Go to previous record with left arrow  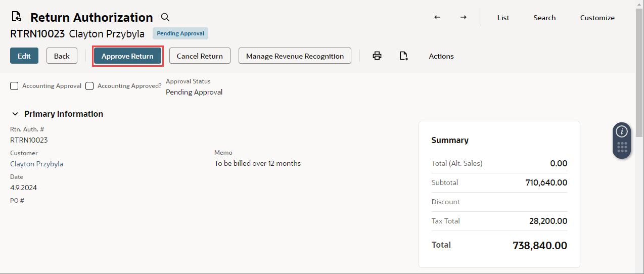click(437, 17)
